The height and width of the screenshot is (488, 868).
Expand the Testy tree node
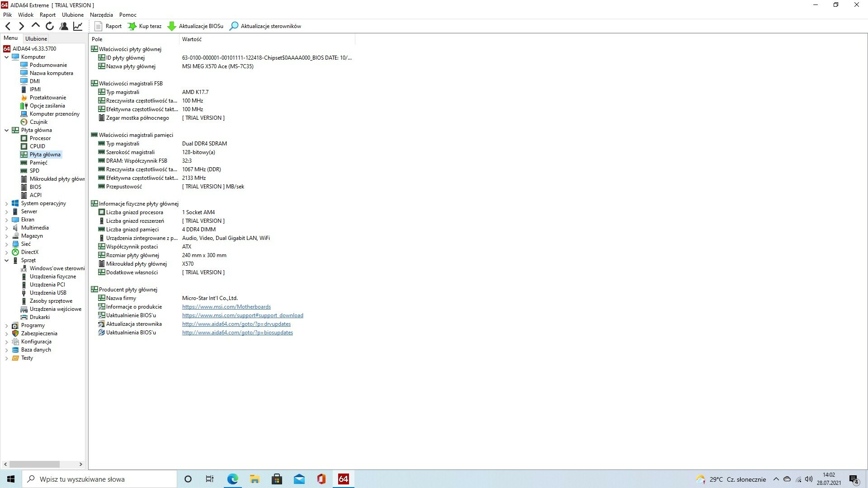tap(7, 358)
